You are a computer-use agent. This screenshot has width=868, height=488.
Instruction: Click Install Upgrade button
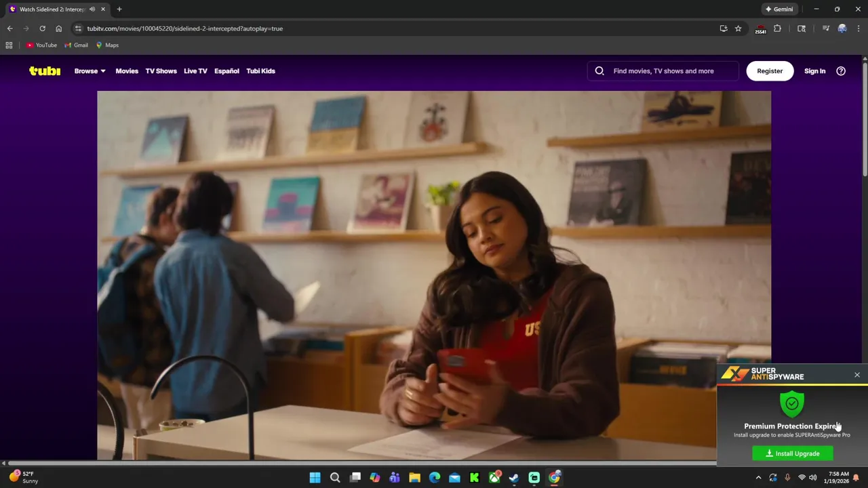(793, 453)
